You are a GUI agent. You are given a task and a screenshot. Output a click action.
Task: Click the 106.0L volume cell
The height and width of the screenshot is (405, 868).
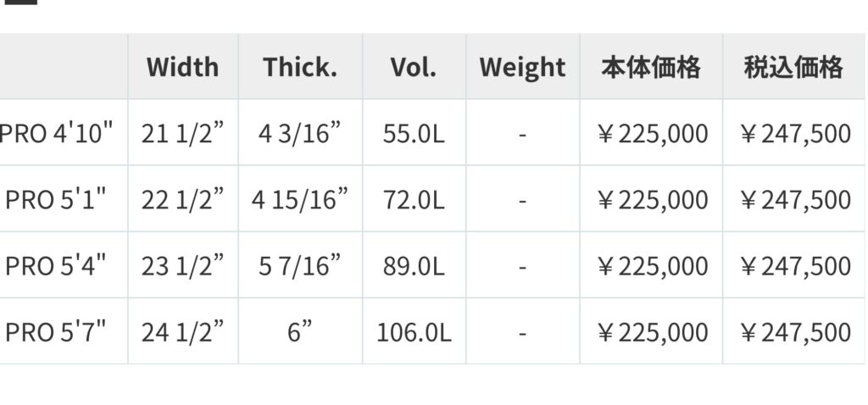point(414,332)
